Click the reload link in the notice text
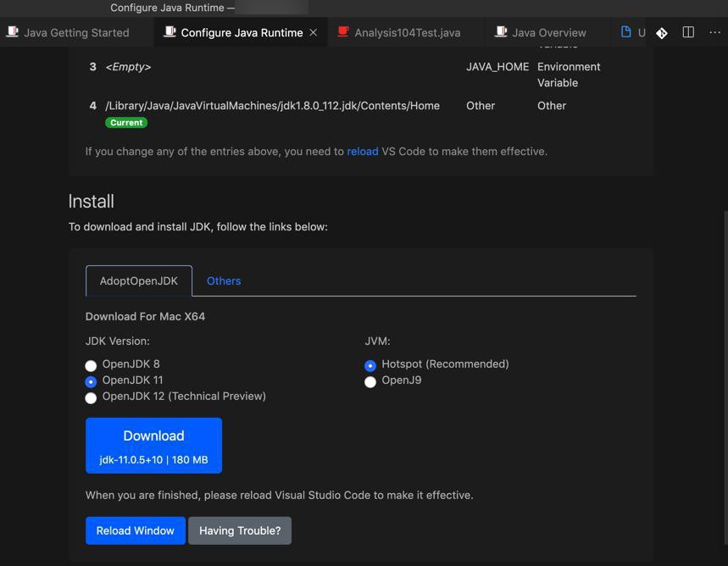This screenshot has height=566, width=728. [363, 152]
